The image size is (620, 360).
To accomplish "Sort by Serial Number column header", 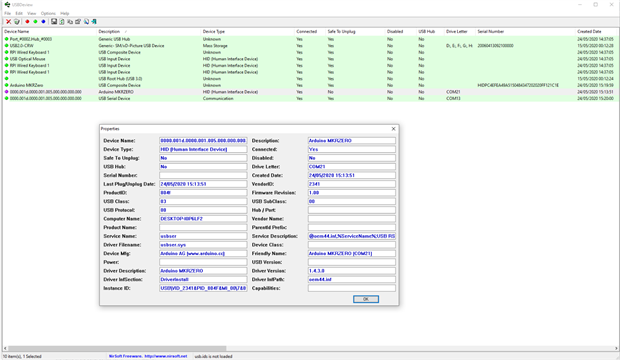I will tap(525, 31).
